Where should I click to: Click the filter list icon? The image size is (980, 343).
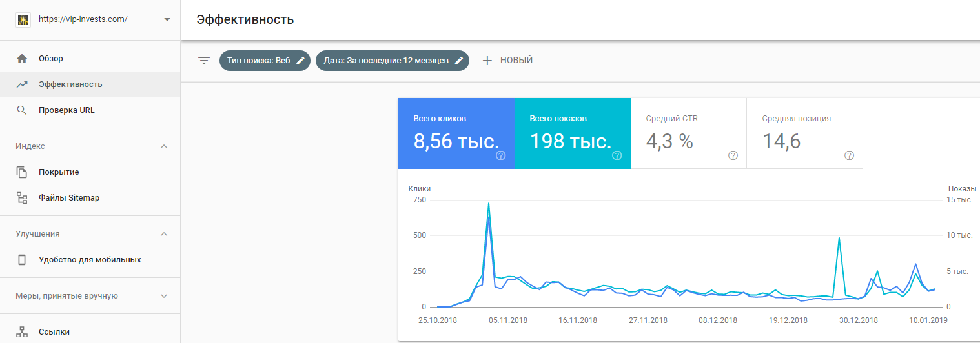coord(204,61)
